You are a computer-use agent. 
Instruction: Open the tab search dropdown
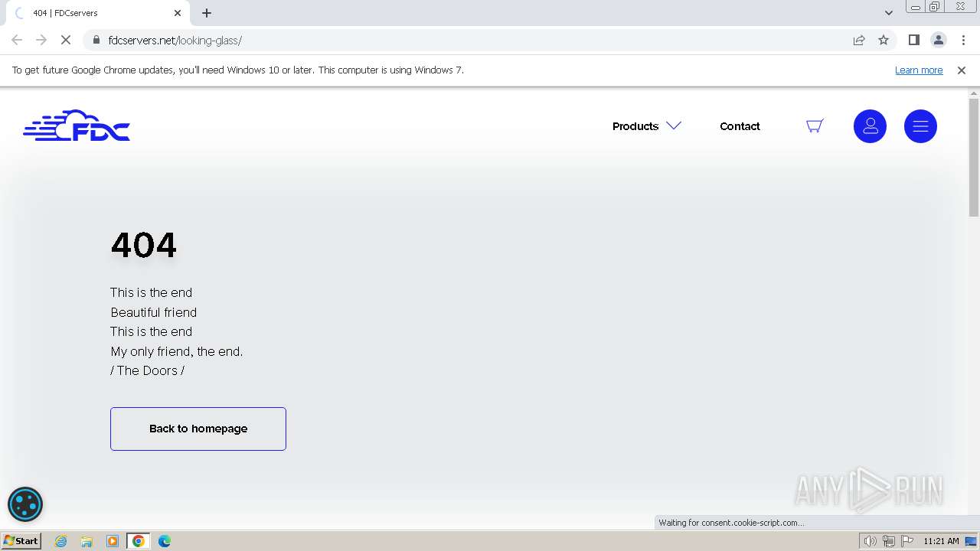click(x=889, y=13)
